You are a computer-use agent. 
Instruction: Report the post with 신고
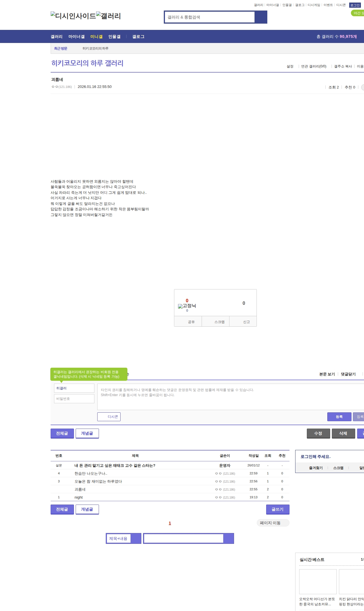click(243, 322)
